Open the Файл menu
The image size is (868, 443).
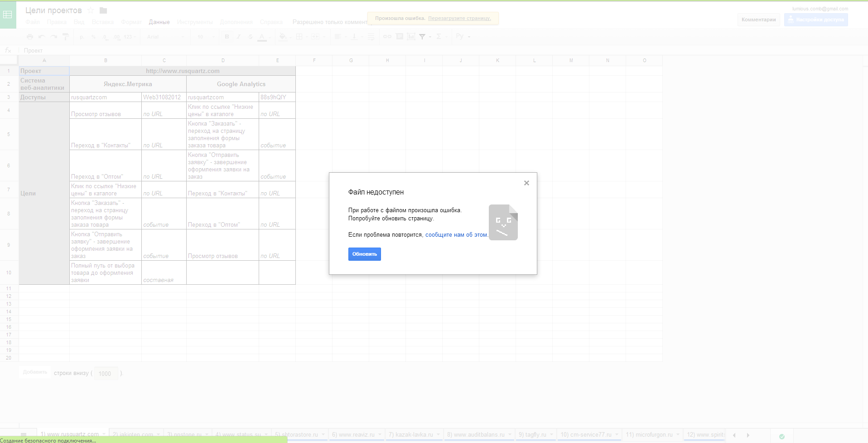pyautogui.click(x=33, y=22)
